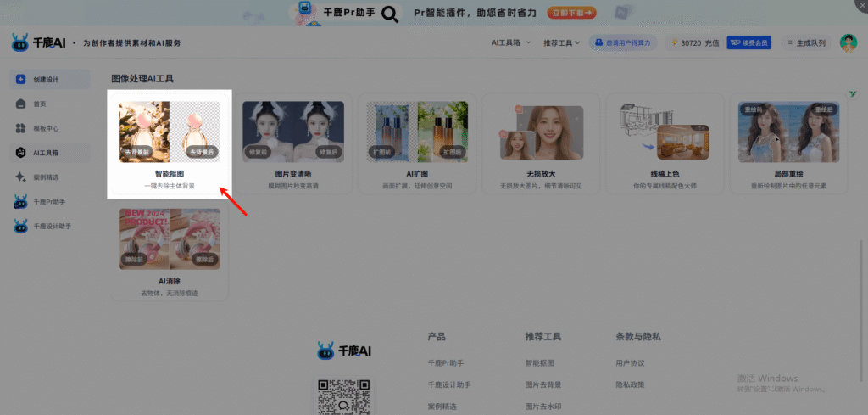
Task: Go to 首页 in sidebar
Action: click(x=50, y=104)
